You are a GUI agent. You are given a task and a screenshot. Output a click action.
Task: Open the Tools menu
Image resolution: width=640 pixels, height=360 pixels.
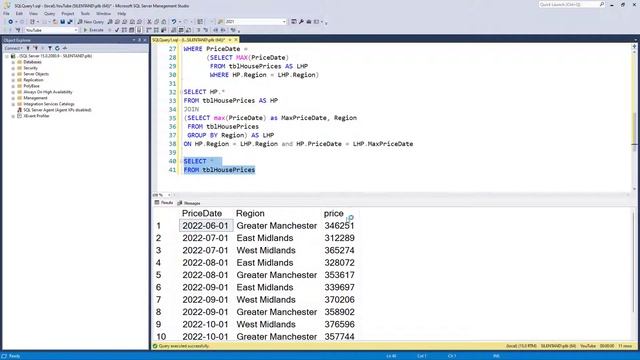[x=85, y=13]
